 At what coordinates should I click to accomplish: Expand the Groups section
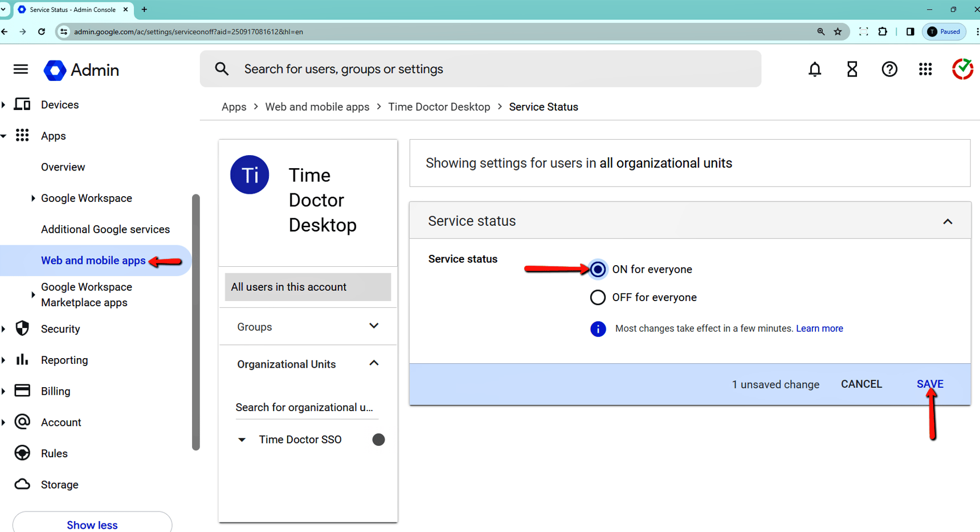(374, 326)
